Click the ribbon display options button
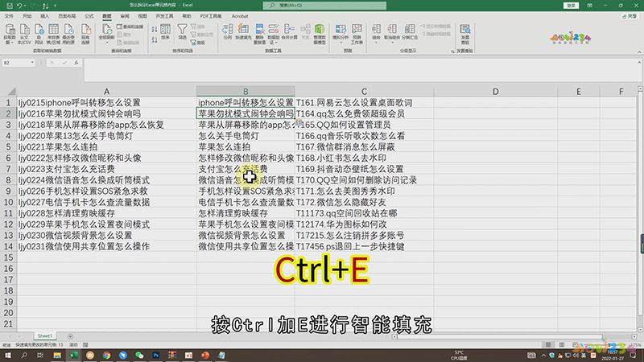The image size is (644, 362). point(590,6)
